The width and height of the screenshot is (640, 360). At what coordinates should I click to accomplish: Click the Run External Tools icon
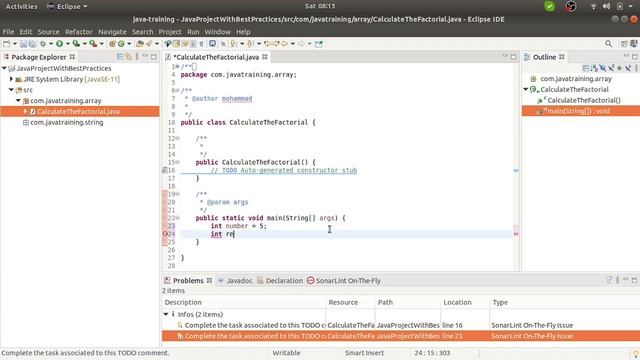click(x=93, y=44)
